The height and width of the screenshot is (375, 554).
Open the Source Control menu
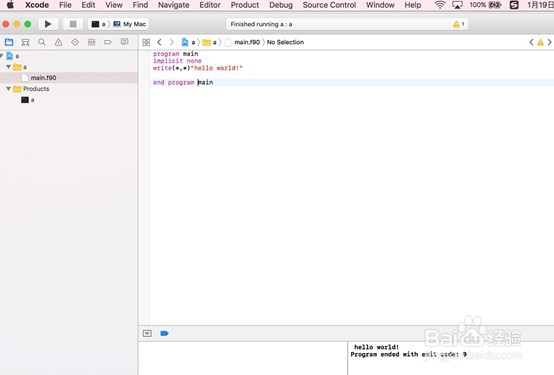(x=329, y=5)
